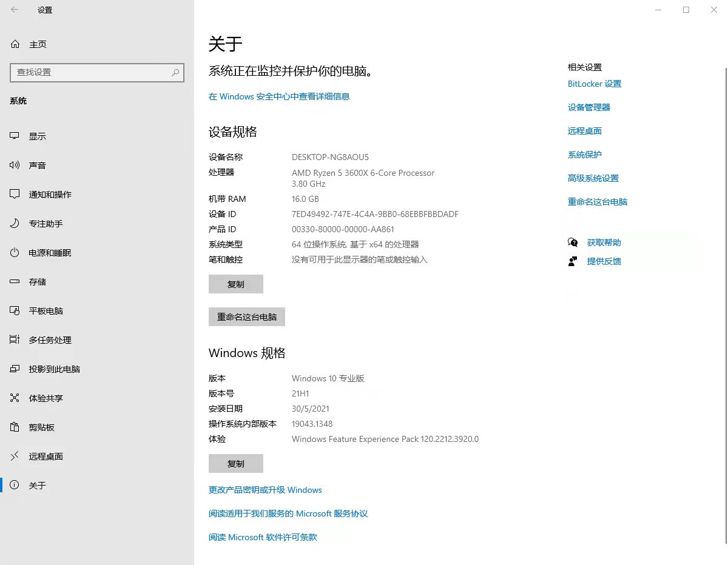Click the search magnifier icon
Screen dimensions: 728x565
tap(175, 72)
